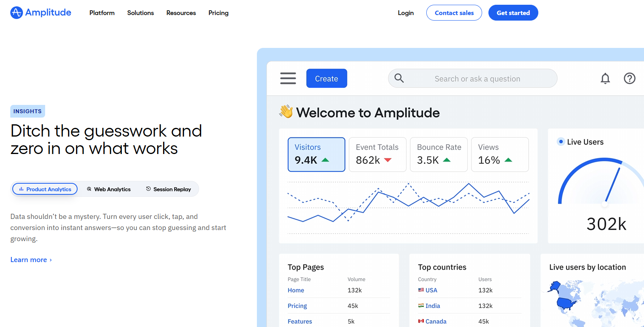Click the India flag icon
Viewport: 644px width, 327px height.
point(421,305)
